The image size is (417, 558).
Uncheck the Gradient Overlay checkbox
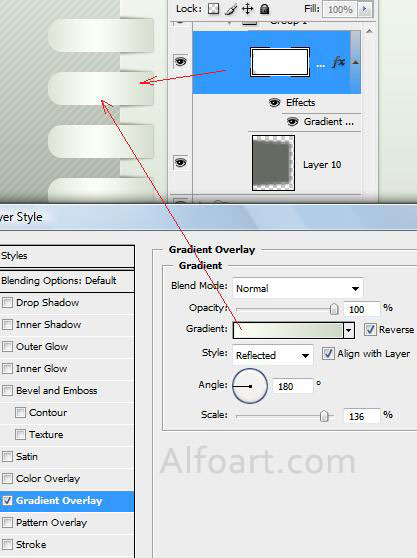[7, 501]
